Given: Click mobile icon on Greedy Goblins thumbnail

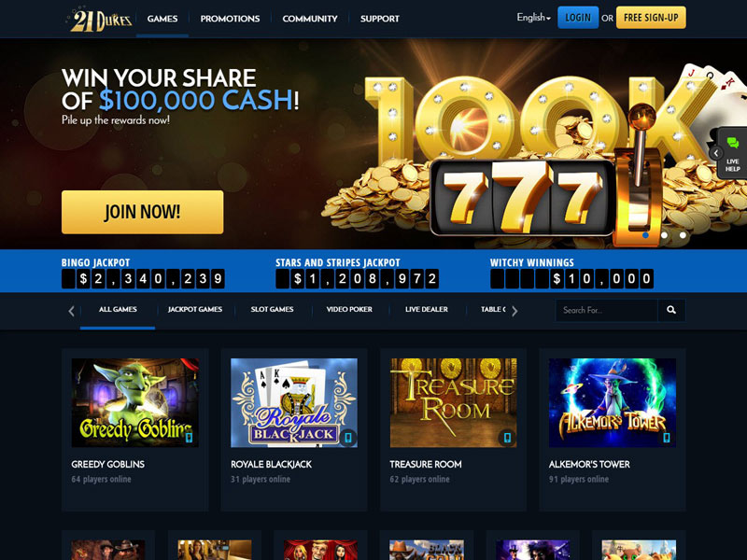Looking at the screenshot, I should click(189, 437).
